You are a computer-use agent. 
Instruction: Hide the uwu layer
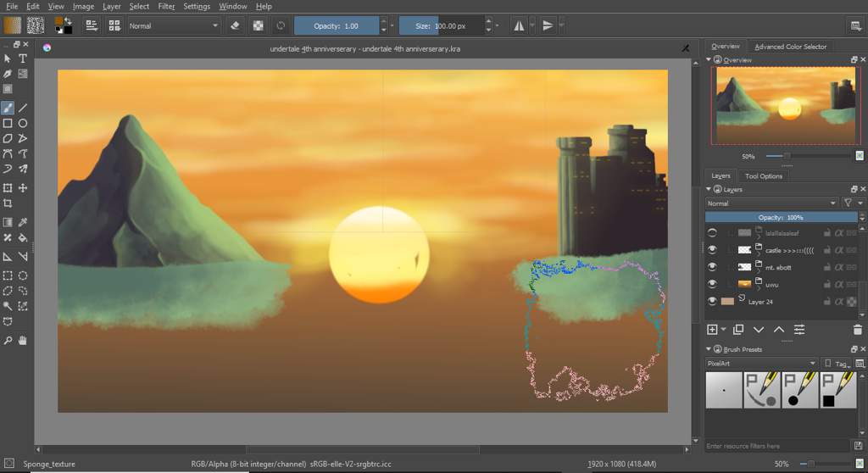click(x=712, y=284)
